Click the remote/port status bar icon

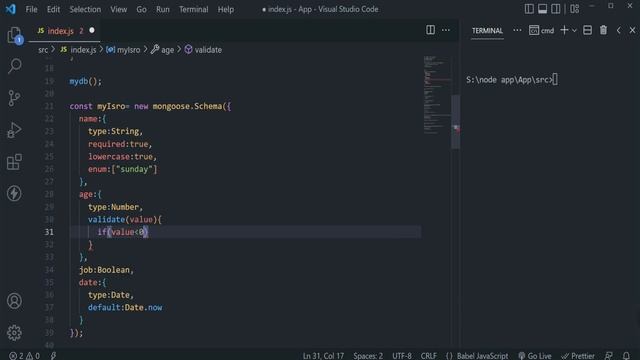point(53,356)
